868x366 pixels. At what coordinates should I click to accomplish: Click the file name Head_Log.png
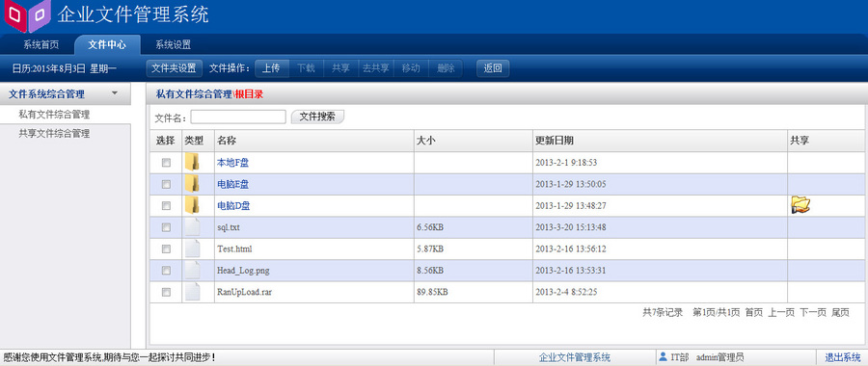(x=244, y=271)
